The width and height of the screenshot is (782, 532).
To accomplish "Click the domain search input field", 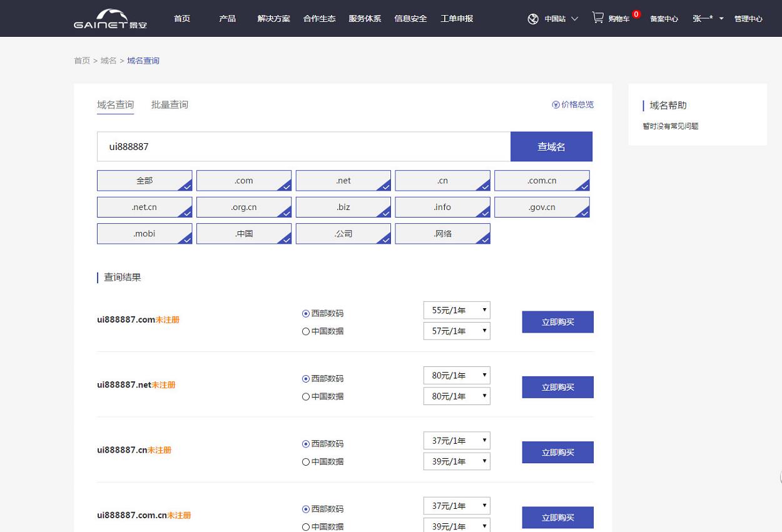I will [x=303, y=146].
